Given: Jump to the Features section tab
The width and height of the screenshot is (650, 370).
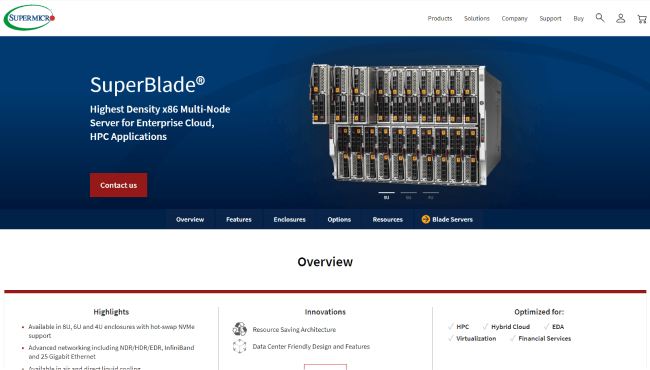Looking at the screenshot, I should 239,219.
